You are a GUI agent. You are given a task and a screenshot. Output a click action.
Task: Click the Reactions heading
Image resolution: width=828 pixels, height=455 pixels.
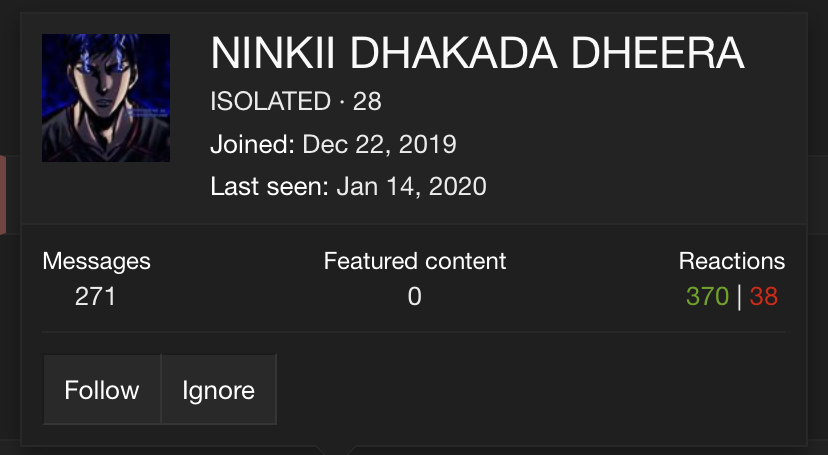732,261
